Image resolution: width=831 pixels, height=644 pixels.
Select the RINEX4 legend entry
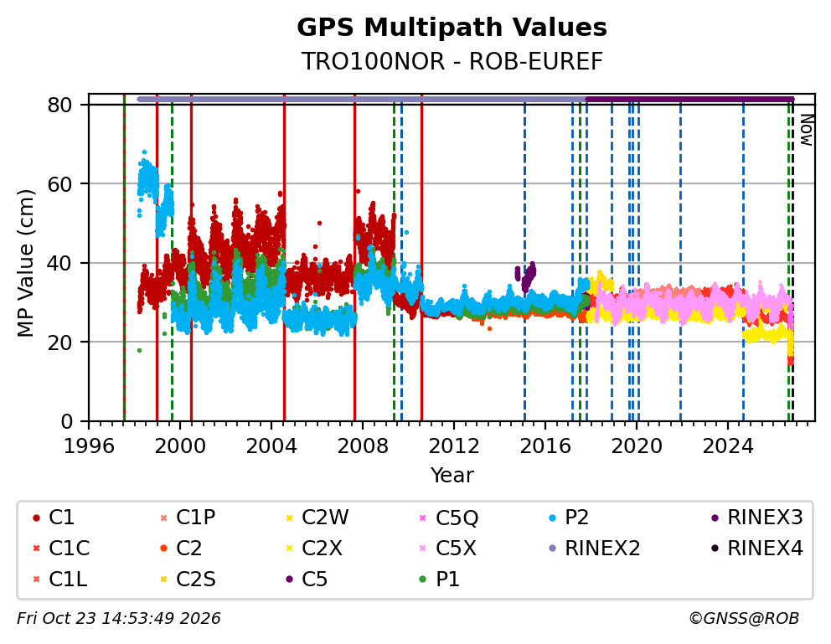(756, 549)
